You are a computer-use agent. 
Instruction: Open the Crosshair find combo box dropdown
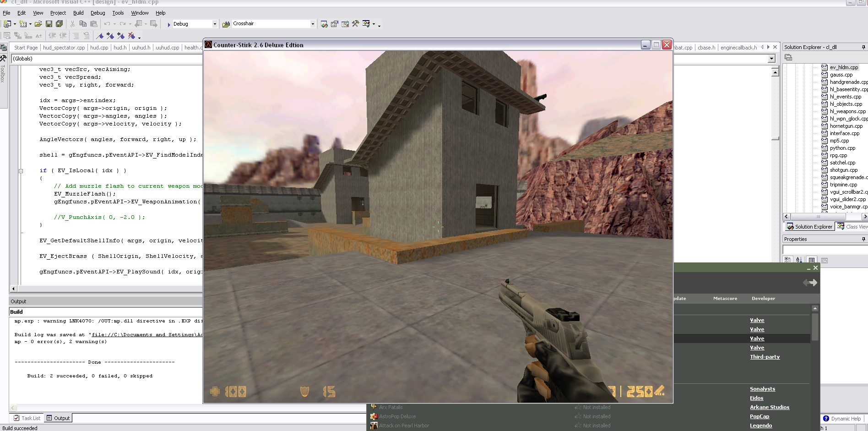click(313, 24)
